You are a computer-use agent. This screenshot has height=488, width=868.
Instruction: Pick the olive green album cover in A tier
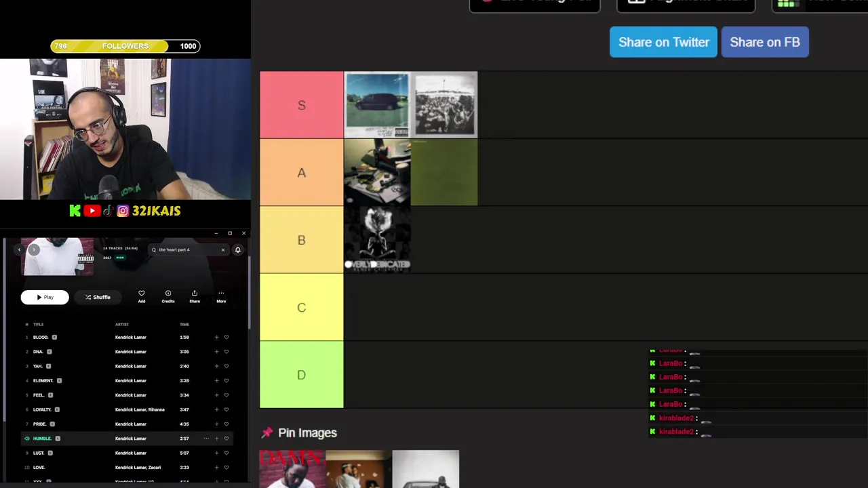[444, 172]
